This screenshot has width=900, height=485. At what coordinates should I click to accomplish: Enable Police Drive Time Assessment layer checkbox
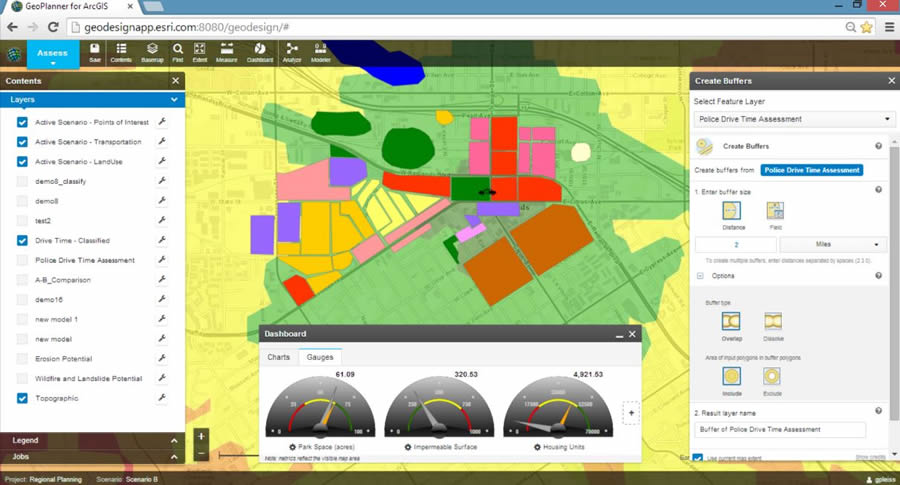pos(22,260)
